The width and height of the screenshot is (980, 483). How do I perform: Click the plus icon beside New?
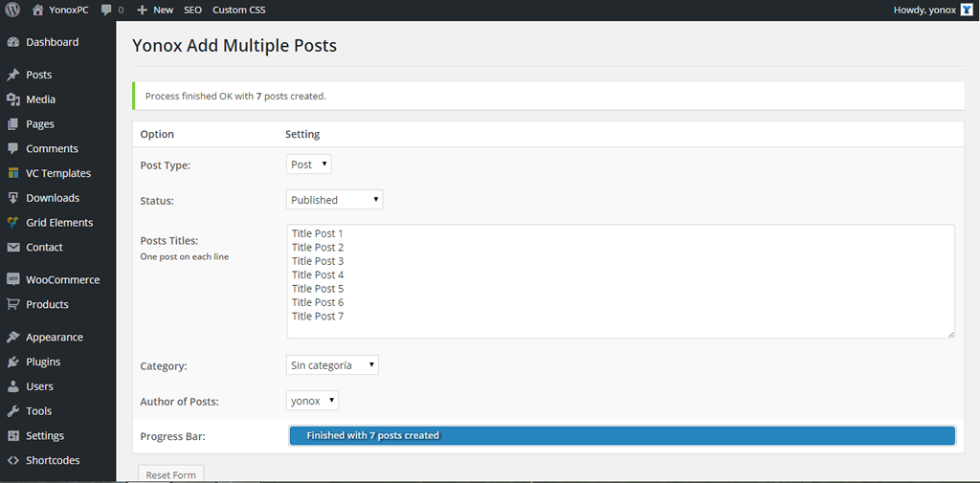click(142, 10)
